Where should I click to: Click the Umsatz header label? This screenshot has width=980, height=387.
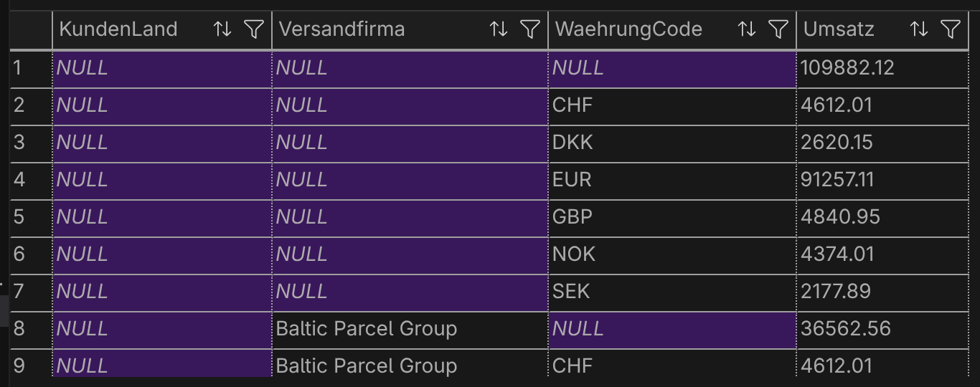pyautogui.click(x=839, y=29)
